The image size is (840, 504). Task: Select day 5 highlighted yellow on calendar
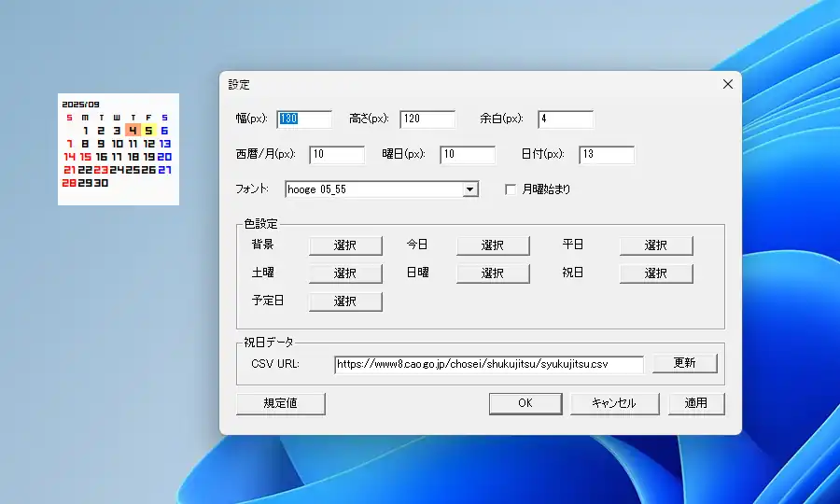[x=149, y=130]
